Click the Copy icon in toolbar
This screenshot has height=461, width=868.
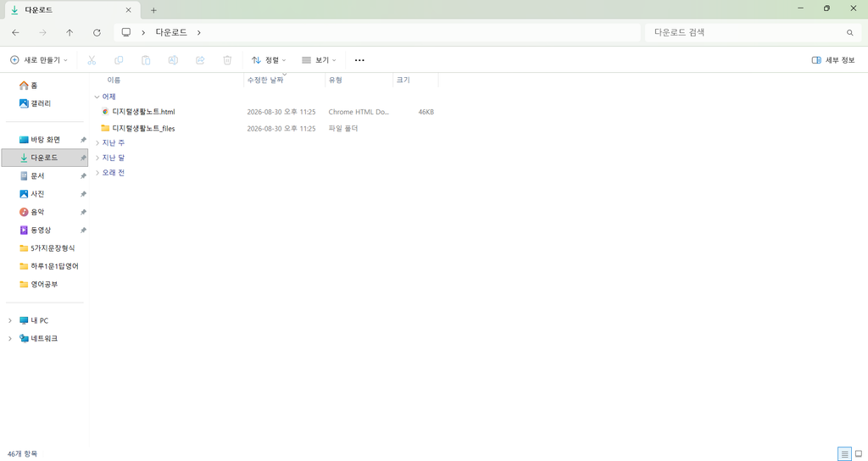point(119,60)
